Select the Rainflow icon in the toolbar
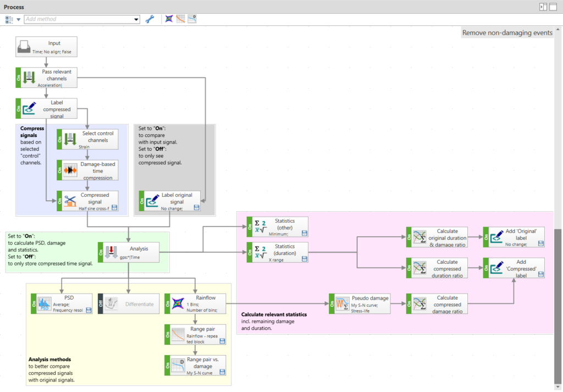Screen dimensions: 563x392 click(169, 19)
